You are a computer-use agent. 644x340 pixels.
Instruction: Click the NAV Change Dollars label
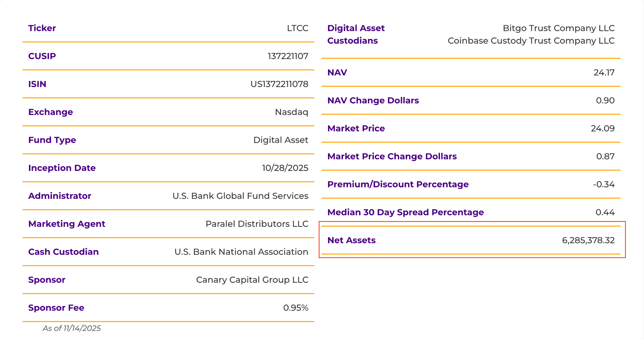tap(373, 101)
